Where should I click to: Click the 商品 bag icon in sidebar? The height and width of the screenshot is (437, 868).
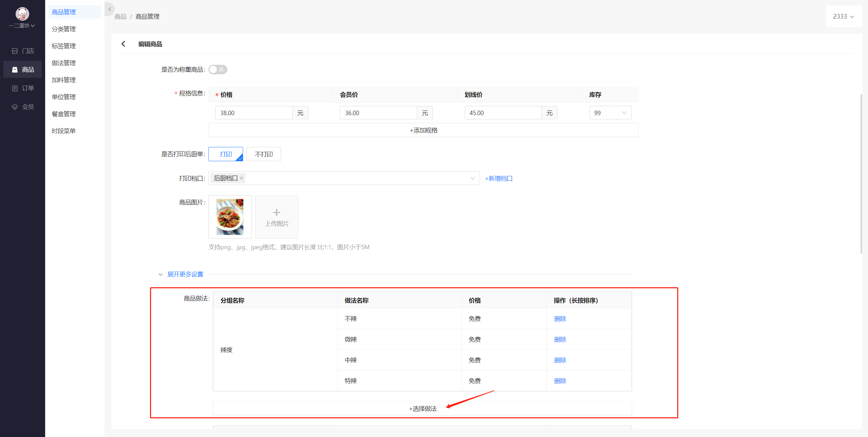pyautogui.click(x=15, y=70)
